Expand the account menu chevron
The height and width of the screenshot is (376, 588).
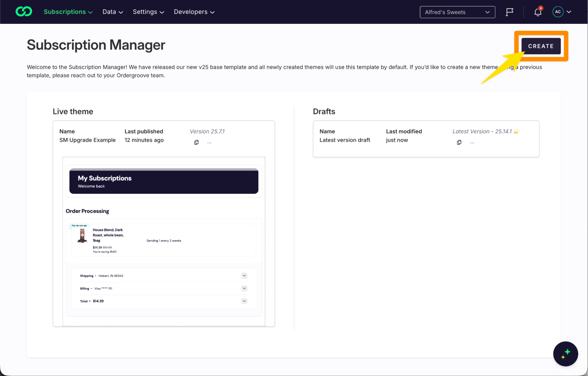click(x=569, y=12)
